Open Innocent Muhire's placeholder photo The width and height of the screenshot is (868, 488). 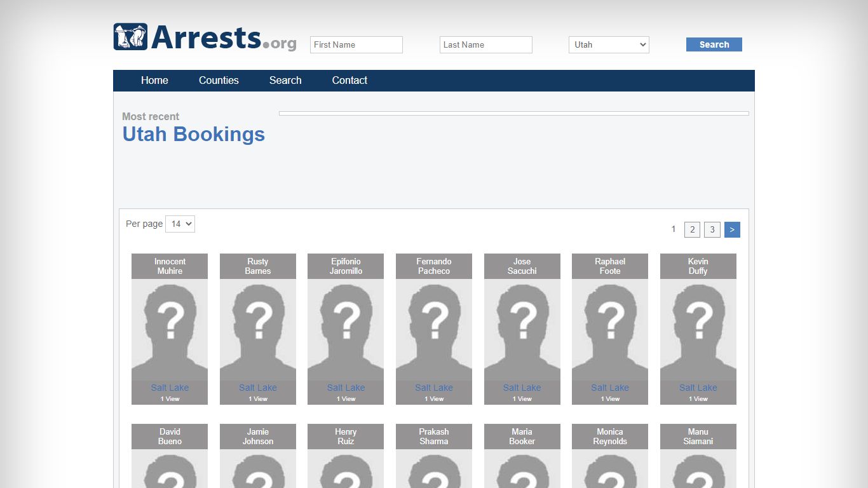pos(170,330)
